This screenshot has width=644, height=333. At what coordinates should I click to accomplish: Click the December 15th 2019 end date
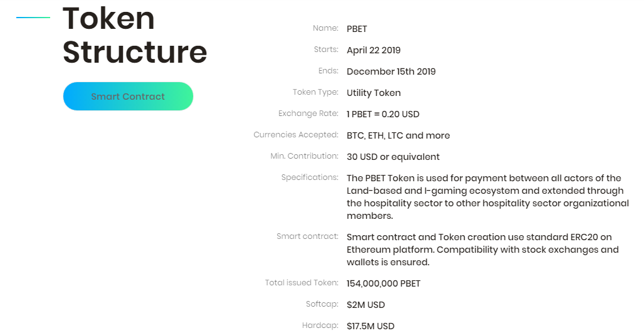click(x=391, y=71)
